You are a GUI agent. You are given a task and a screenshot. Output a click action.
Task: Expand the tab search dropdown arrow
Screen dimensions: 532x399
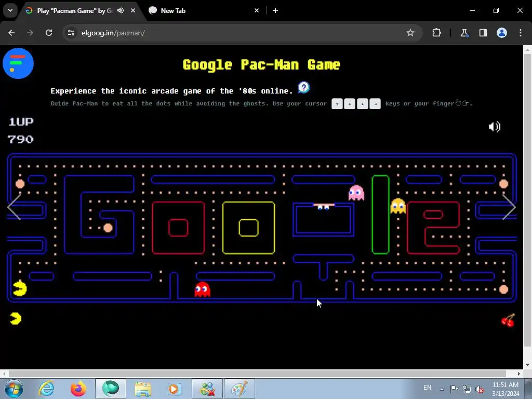coord(10,10)
